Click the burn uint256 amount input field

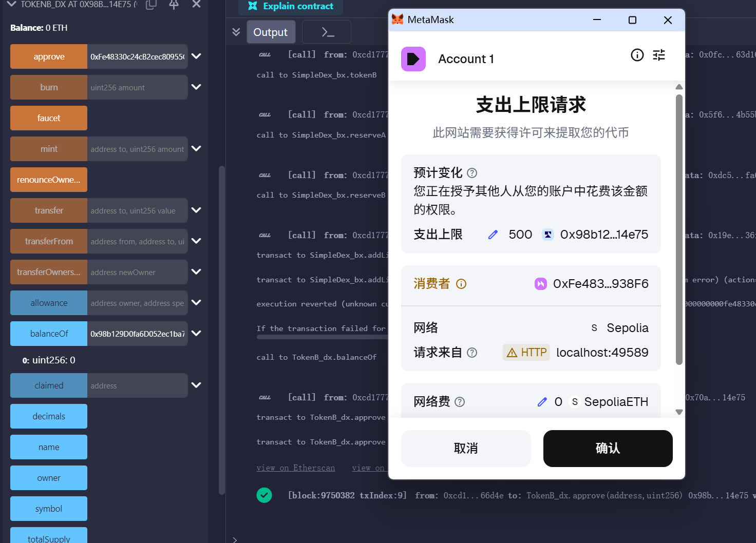tap(137, 87)
